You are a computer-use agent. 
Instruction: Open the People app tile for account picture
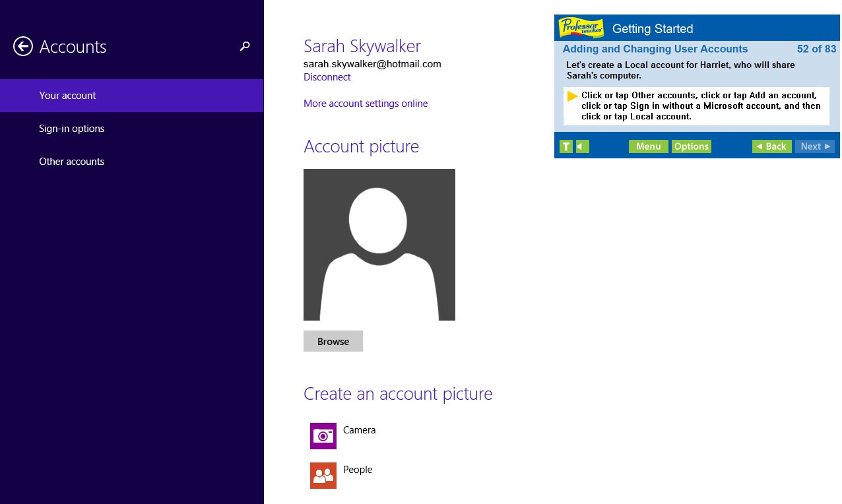click(323, 476)
